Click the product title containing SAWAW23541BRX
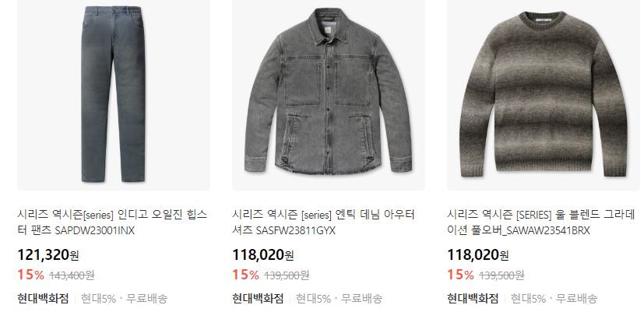This screenshot has width=644, height=319. [x=541, y=223]
